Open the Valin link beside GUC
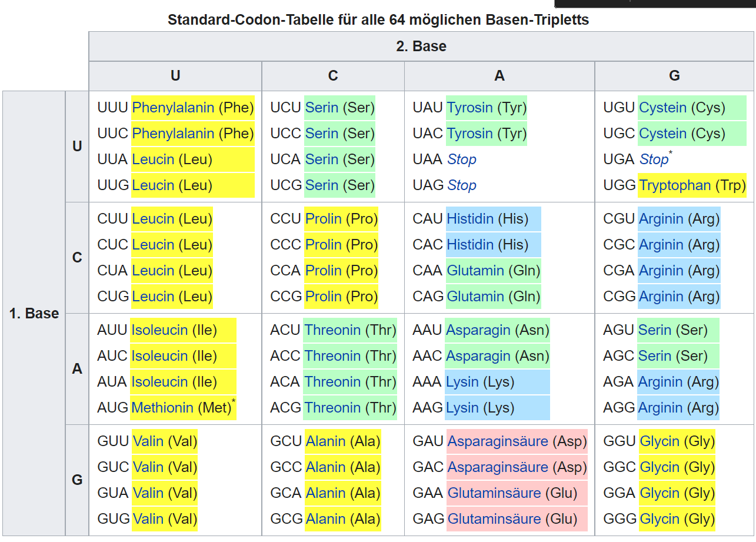Image resolution: width=756 pixels, height=542 pixels. [148, 467]
